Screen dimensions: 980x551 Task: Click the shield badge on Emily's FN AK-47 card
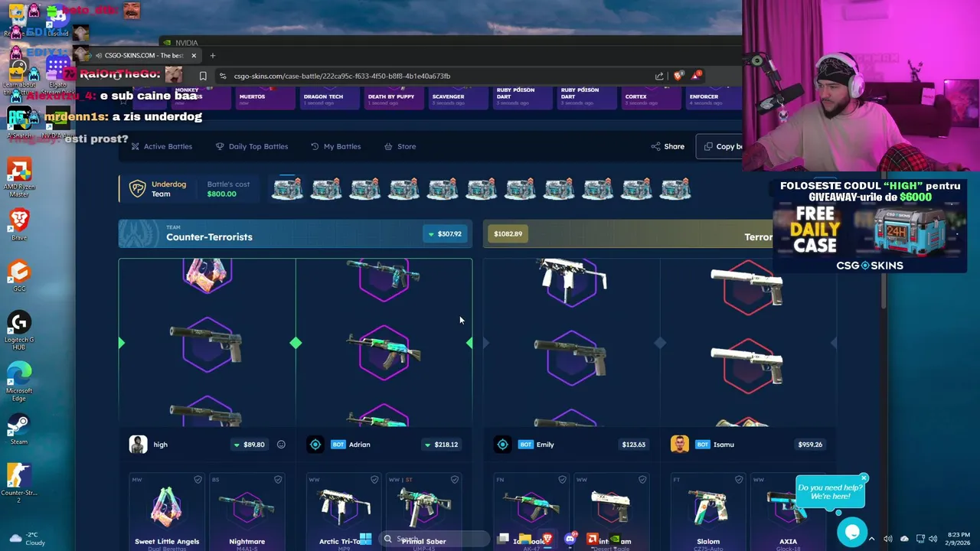pyautogui.click(x=562, y=480)
